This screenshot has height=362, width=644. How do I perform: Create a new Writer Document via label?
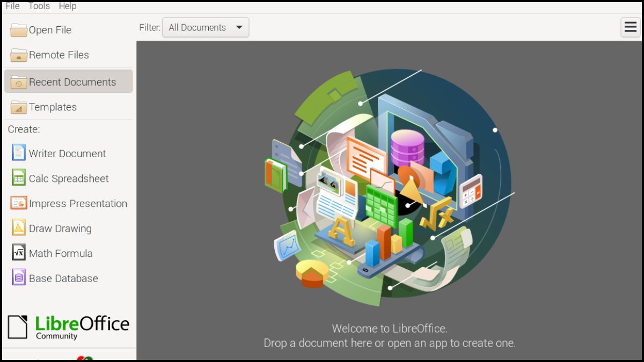pyautogui.click(x=68, y=153)
